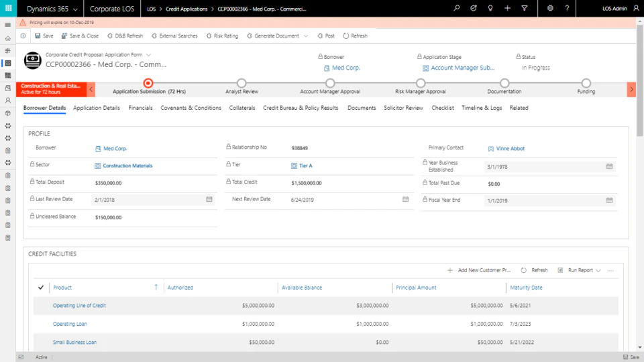
Task: Click Generate Document command
Action: click(273, 36)
